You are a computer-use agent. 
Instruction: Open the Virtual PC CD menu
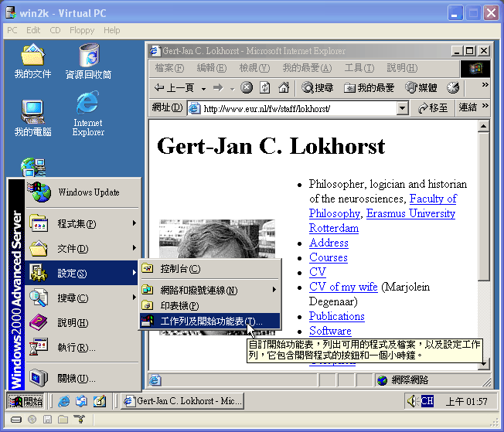coord(55,30)
